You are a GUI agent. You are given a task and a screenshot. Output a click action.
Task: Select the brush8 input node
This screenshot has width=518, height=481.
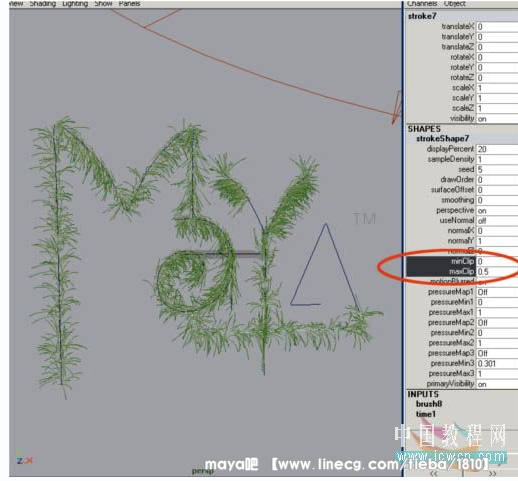[x=429, y=404]
